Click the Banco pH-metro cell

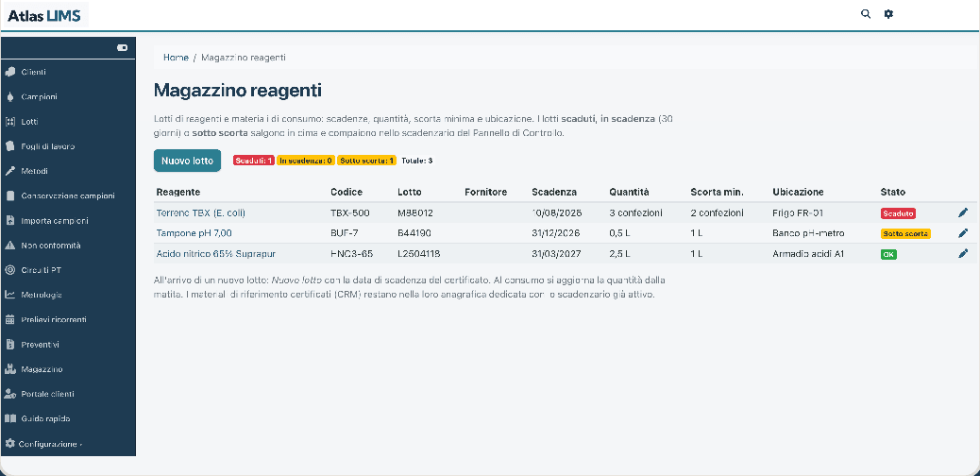(x=809, y=233)
